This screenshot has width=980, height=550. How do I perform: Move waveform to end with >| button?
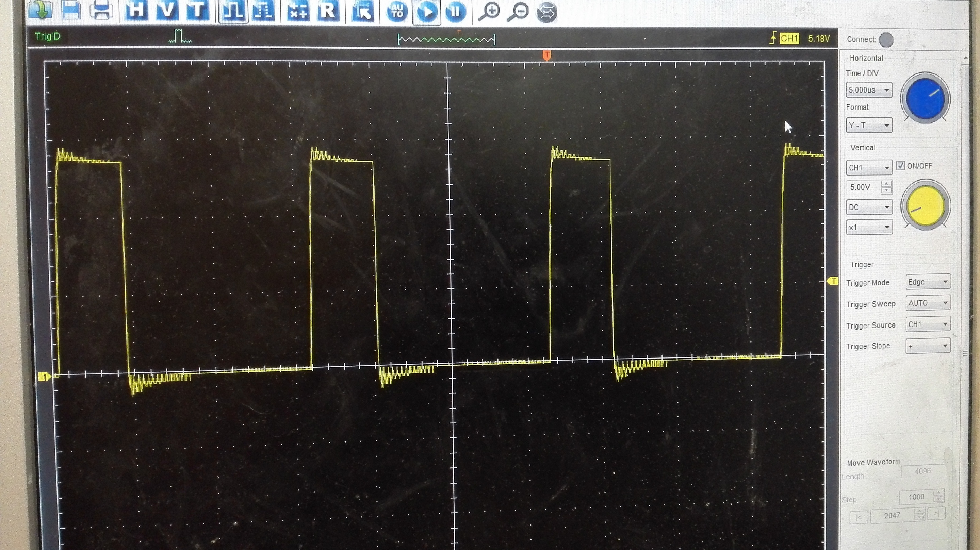pos(937,514)
